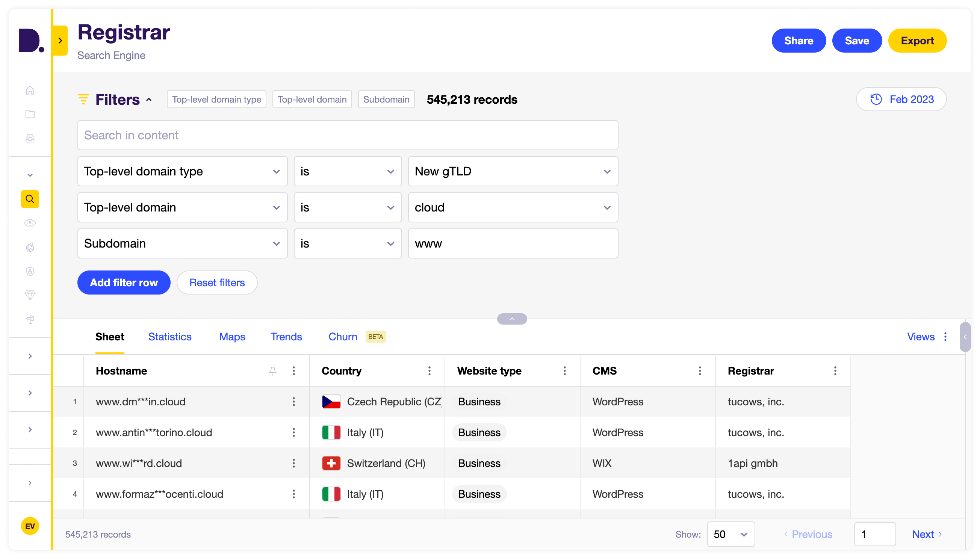The width and height of the screenshot is (980, 559).
Task: Click the shield icon in left sidebar
Action: [x=30, y=272]
